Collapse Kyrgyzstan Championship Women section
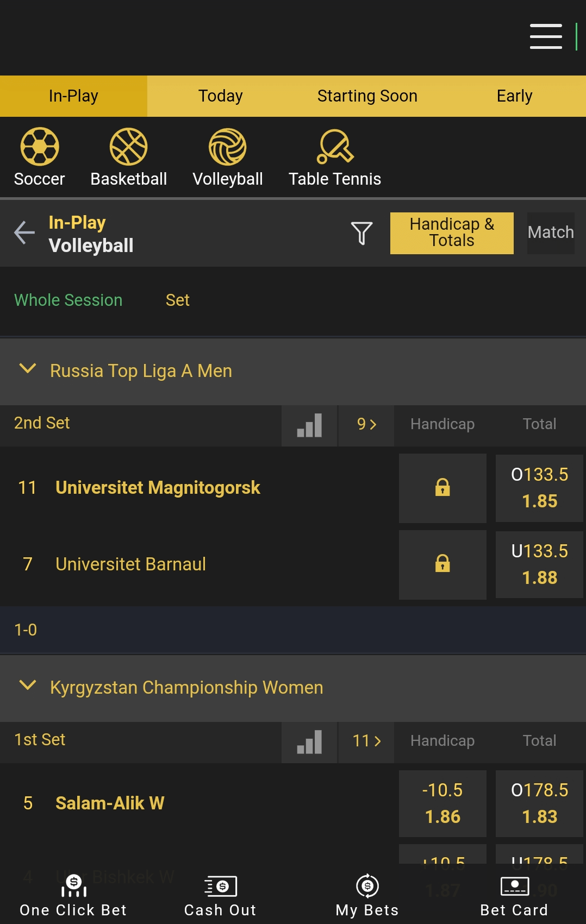 click(28, 686)
